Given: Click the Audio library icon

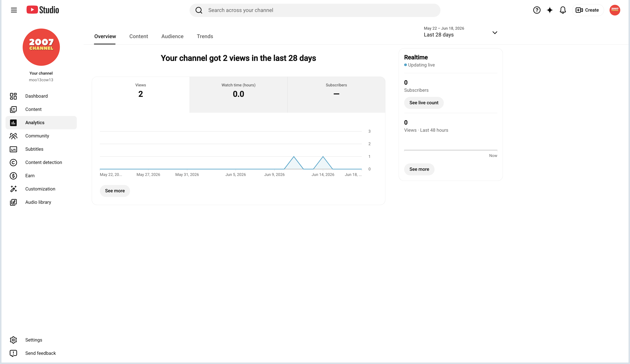Looking at the screenshot, I should point(13,202).
